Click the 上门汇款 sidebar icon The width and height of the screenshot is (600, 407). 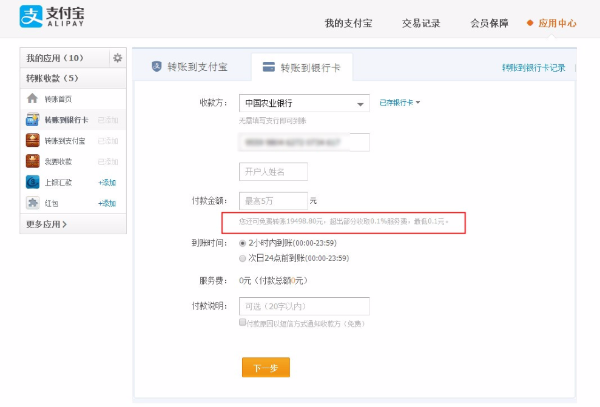33,182
